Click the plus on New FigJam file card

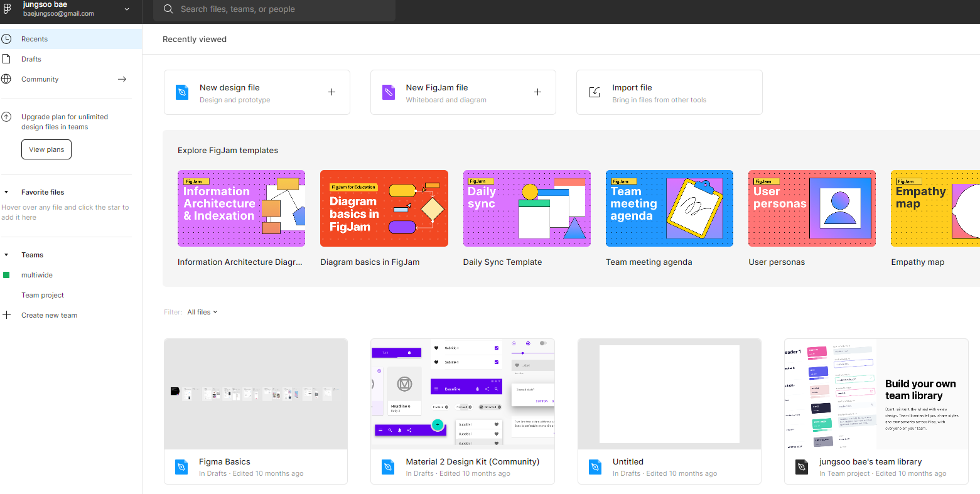coord(537,92)
